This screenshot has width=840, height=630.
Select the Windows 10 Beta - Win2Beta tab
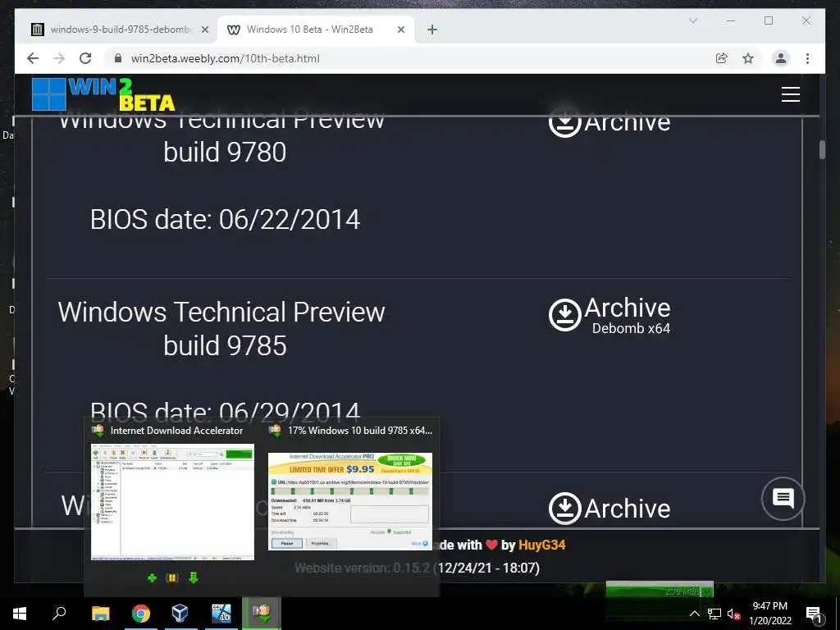(315, 30)
